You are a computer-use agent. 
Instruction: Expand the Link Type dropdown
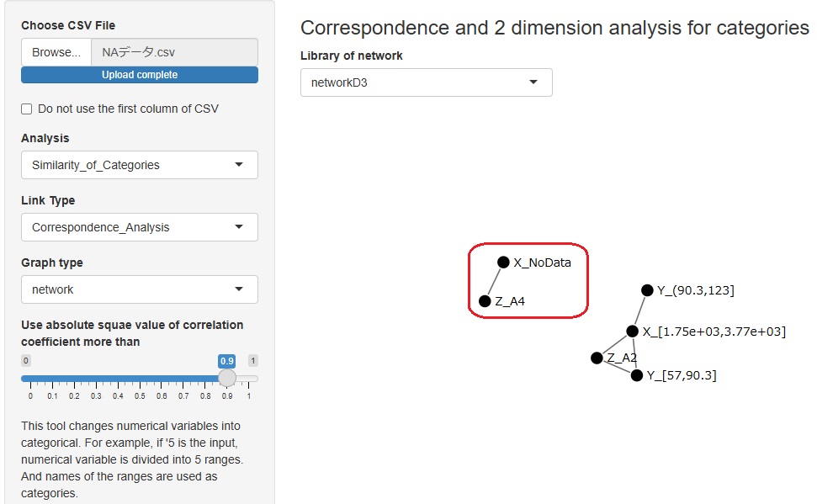(139, 227)
